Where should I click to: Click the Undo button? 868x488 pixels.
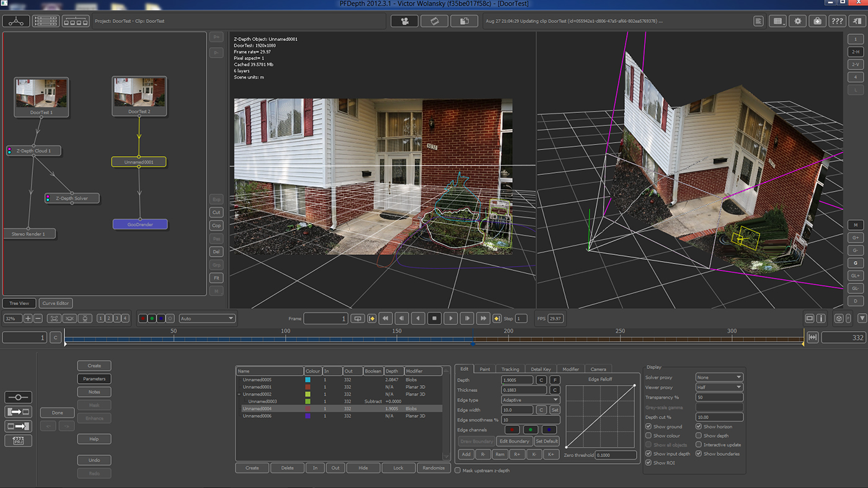pyautogui.click(x=94, y=460)
